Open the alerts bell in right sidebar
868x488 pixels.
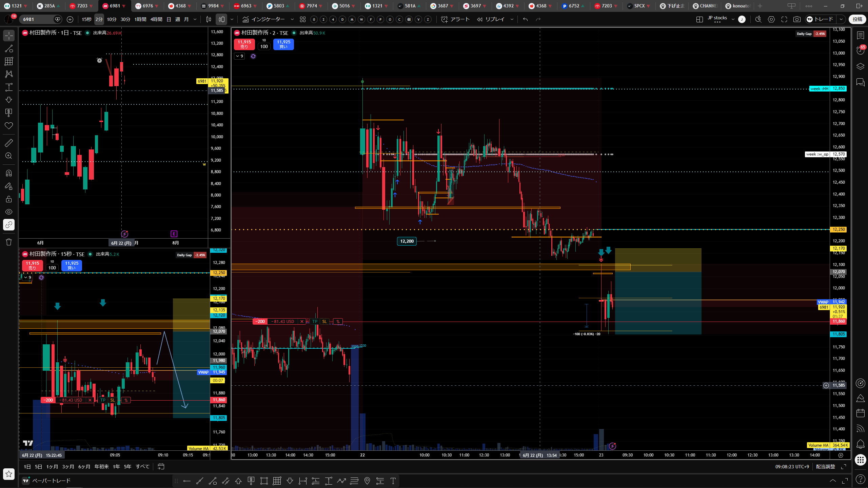coord(860,444)
